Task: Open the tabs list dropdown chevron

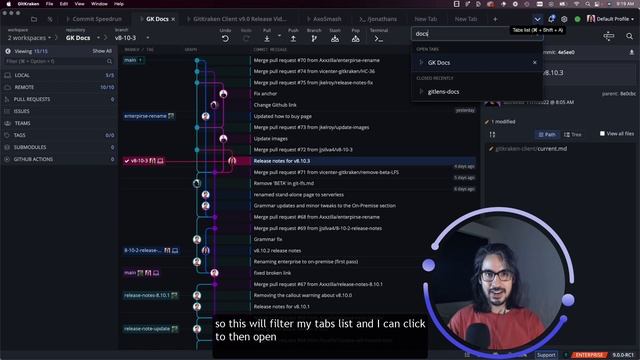Action: click(x=537, y=19)
